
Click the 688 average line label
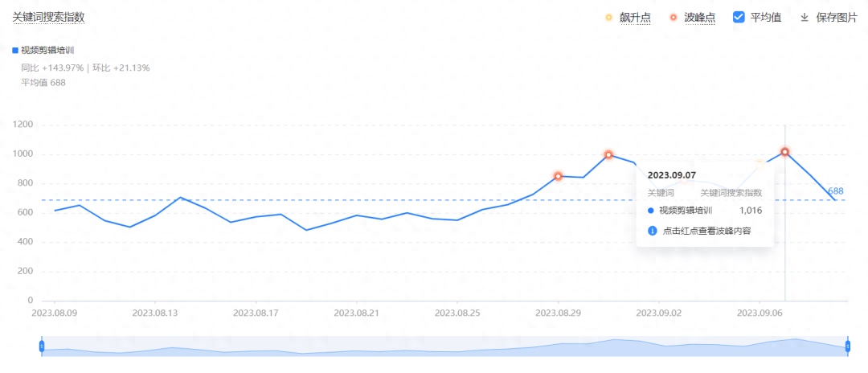click(x=836, y=191)
